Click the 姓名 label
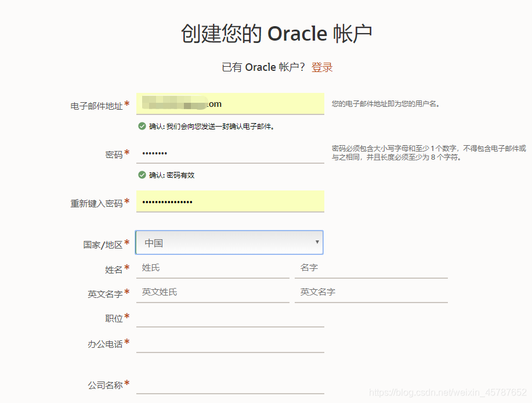Screen dimensions: 532x403 pyautogui.click(x=114, y=270)
